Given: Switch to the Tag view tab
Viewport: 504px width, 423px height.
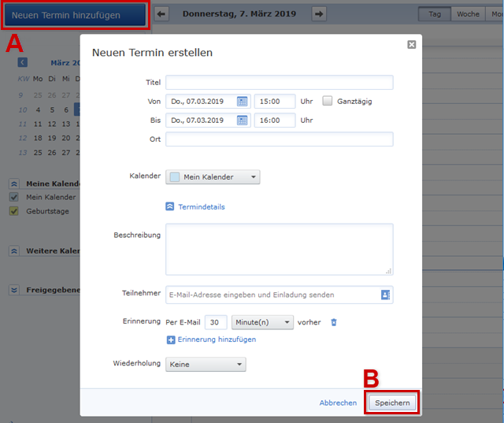Looking at the screenshot, I should click(435, 14).
